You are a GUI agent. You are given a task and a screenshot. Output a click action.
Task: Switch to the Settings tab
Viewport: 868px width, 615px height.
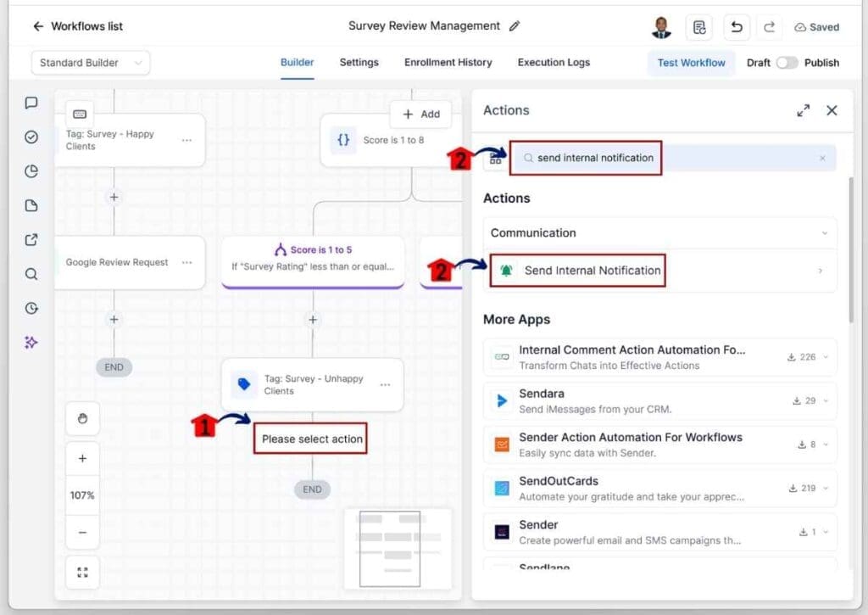[359, 63]
